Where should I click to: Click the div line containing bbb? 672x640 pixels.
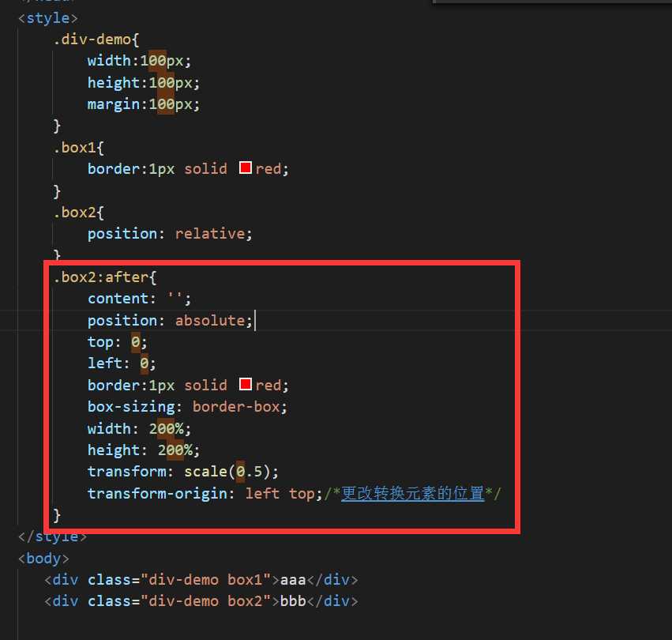pyautogui.click(x=201, y=601)
